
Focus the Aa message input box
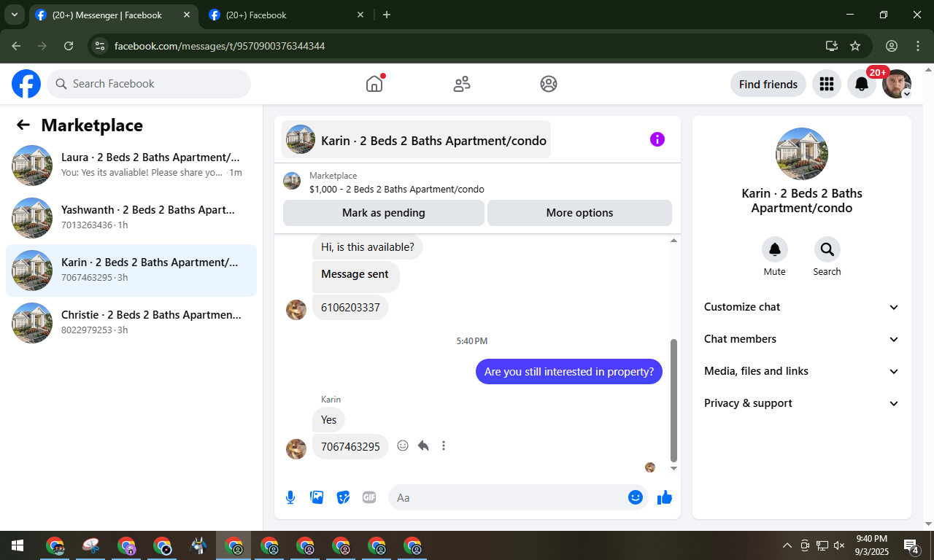click(x=511, y=497)
